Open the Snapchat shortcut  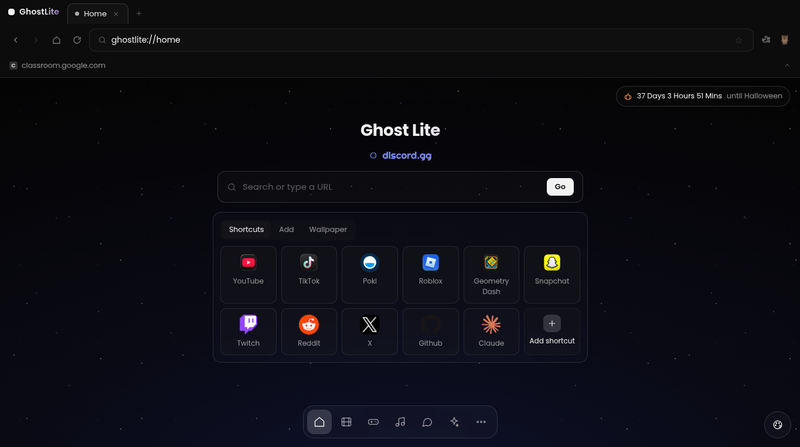point(552,275)
